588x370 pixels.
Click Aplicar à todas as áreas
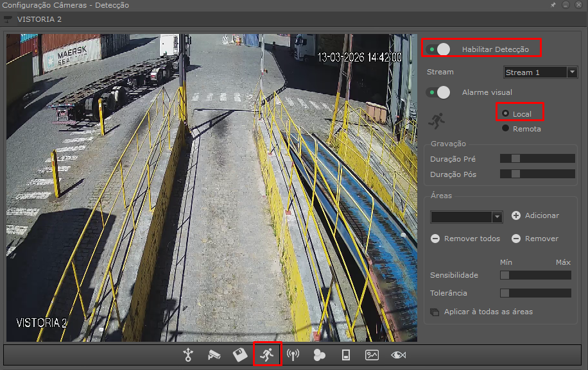coord(481,312)
